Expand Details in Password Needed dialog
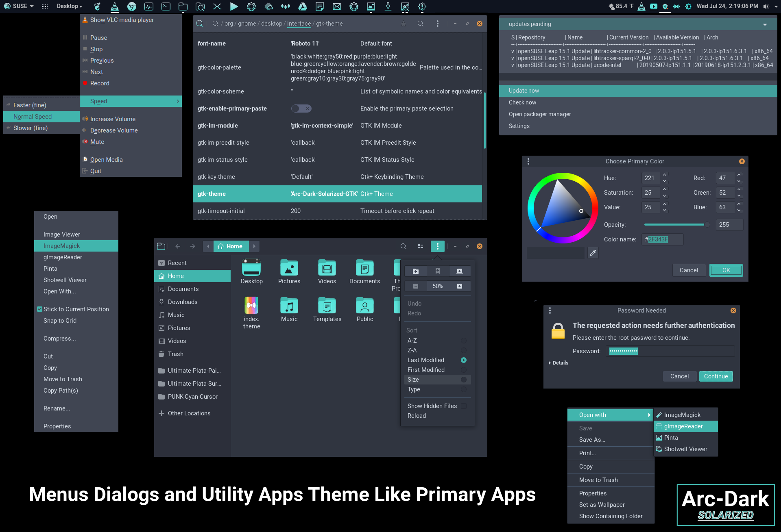Viewport: 781px width, 532px height. click(x=558, y=363)
